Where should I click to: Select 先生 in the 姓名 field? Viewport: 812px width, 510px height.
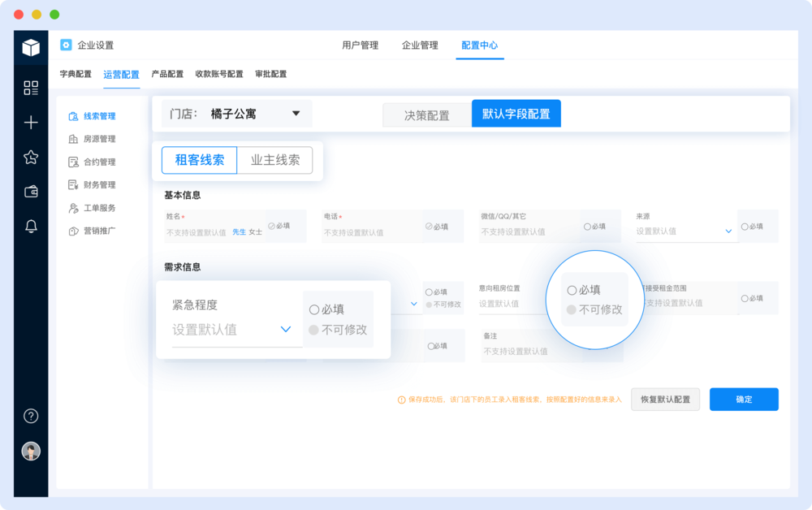pyautogui.click(x=240, y=232)
